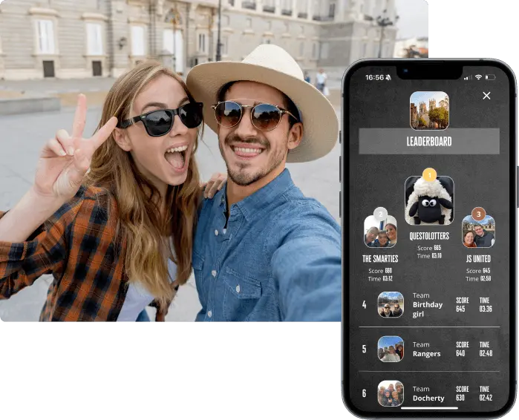Tap the bronze third place badge

click(x=478, y=214)
